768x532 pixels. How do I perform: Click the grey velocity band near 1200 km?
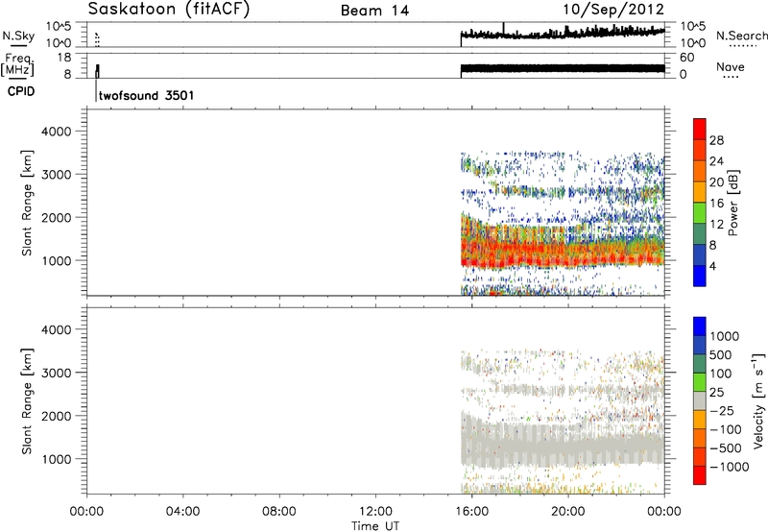pos(563,448)
